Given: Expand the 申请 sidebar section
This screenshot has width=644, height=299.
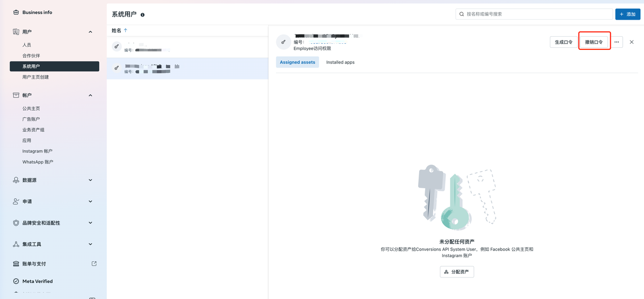Looking at the screenshot, I should click(91, 201).
